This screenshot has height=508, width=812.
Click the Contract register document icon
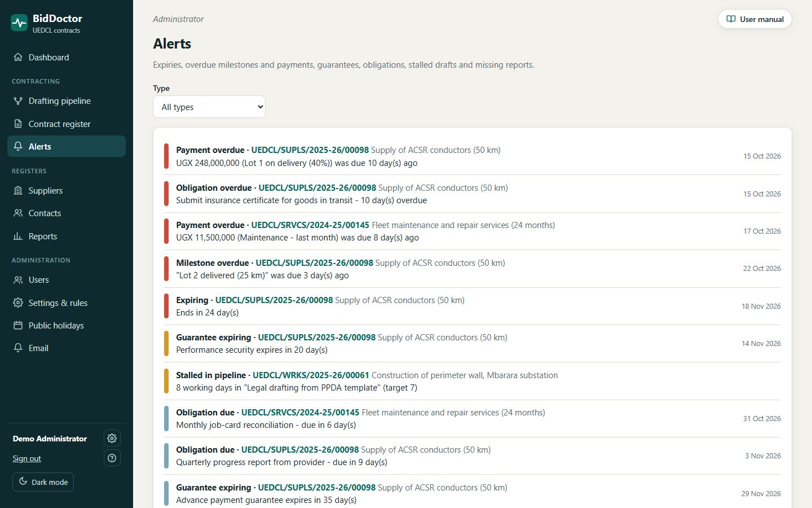[18, 124]
